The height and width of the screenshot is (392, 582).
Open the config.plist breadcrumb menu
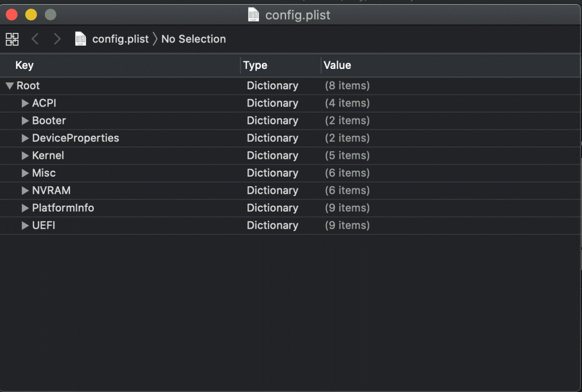click(120, 39)
